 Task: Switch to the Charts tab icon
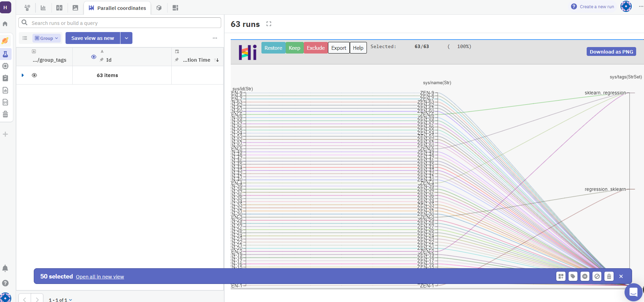(x=43, y=8)
